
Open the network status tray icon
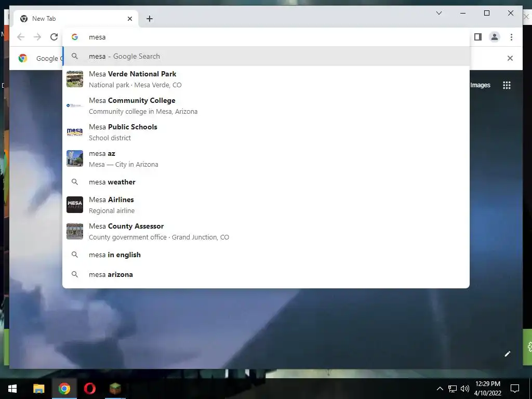453,389
